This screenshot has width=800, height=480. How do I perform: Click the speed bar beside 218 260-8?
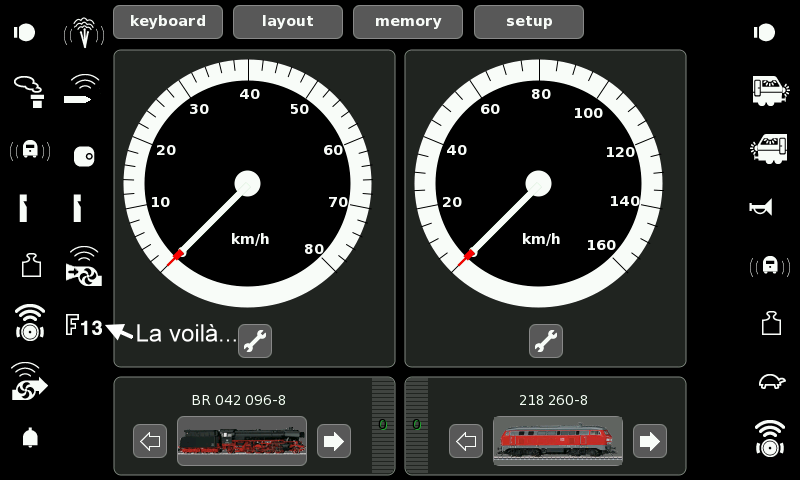click(x=417, y=426)
